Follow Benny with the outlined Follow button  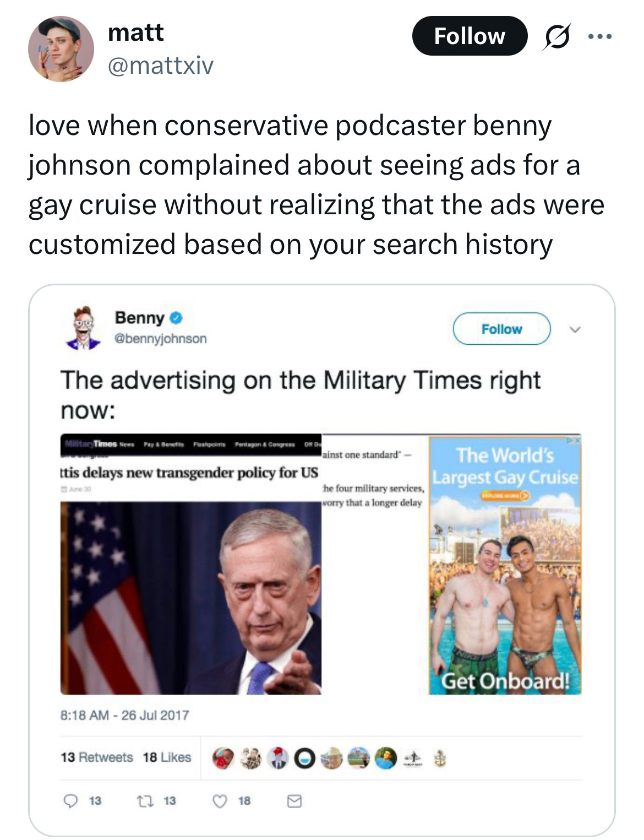click(501, 329)
